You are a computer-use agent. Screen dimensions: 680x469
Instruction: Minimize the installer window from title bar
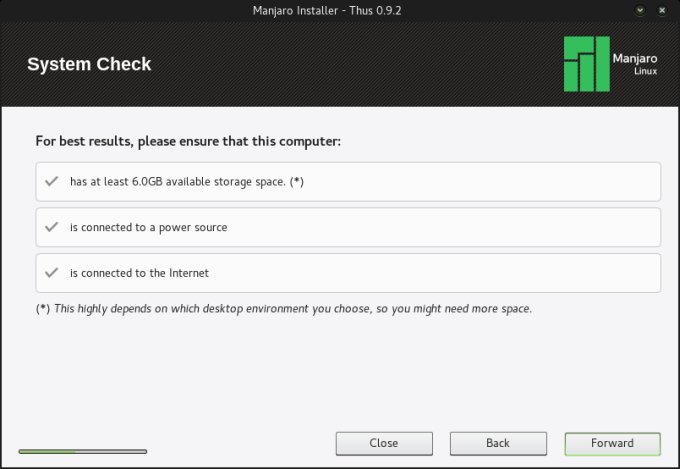tap(640, 10)
